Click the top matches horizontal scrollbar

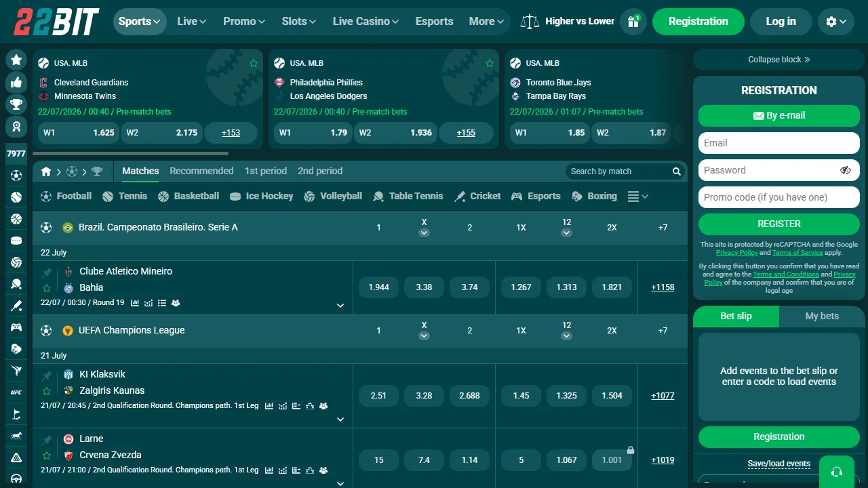(130, 154)
